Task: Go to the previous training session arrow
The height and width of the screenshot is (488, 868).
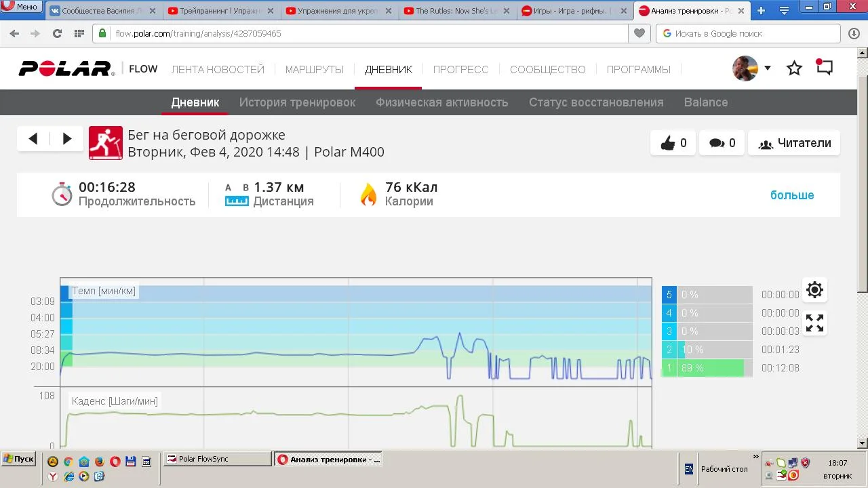Action: (33, 139)
